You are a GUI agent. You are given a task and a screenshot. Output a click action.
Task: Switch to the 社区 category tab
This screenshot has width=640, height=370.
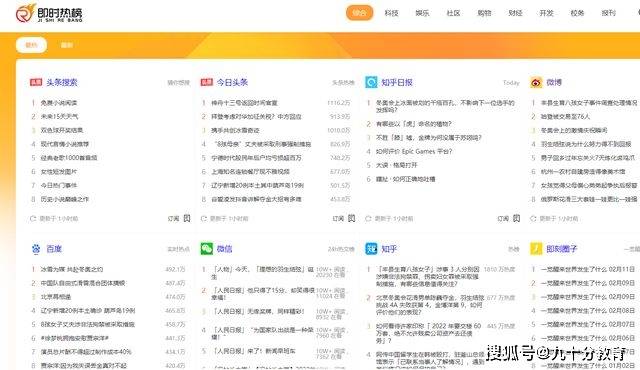coord(453,13)
